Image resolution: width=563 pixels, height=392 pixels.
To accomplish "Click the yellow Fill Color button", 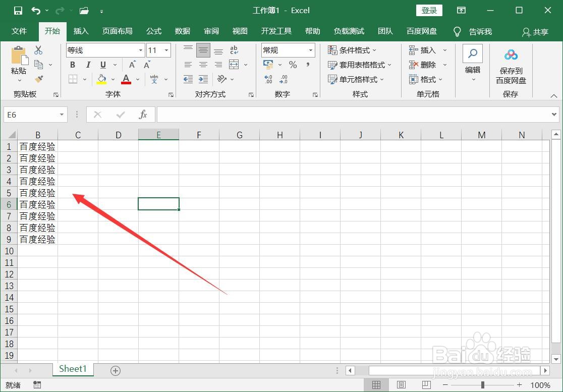I will click(101, 79).
